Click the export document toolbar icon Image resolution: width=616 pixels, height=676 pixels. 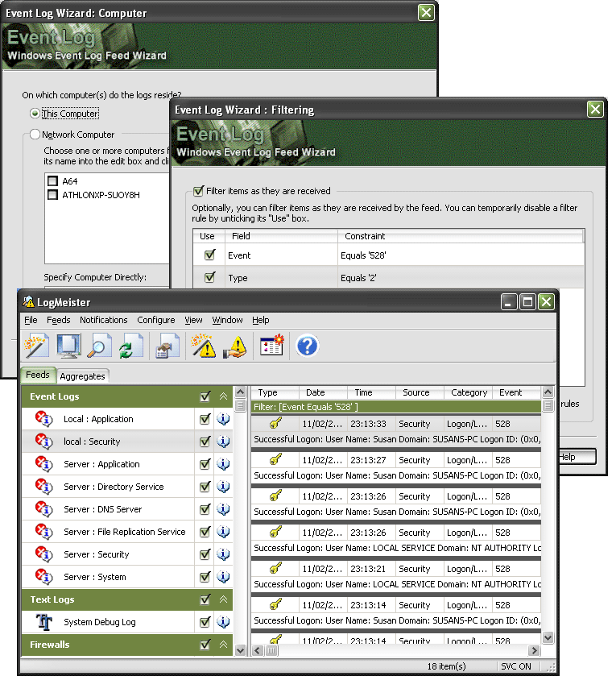167,346
